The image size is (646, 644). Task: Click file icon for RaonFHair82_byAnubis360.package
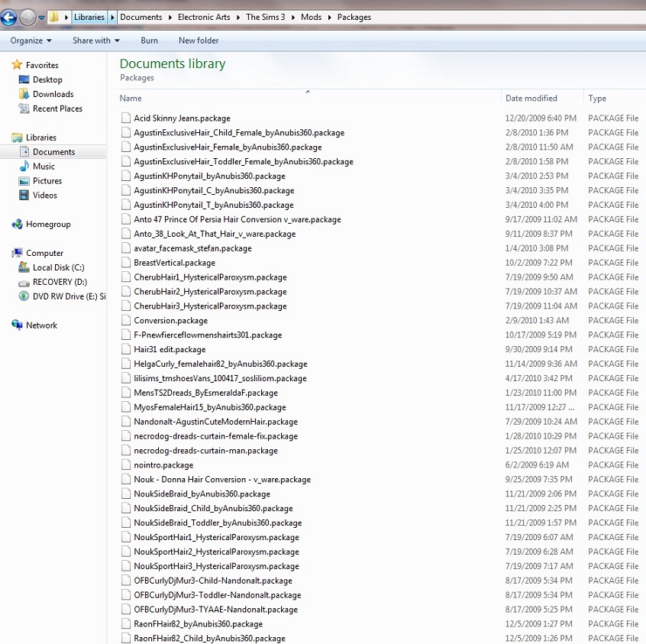tap(126, 623)
